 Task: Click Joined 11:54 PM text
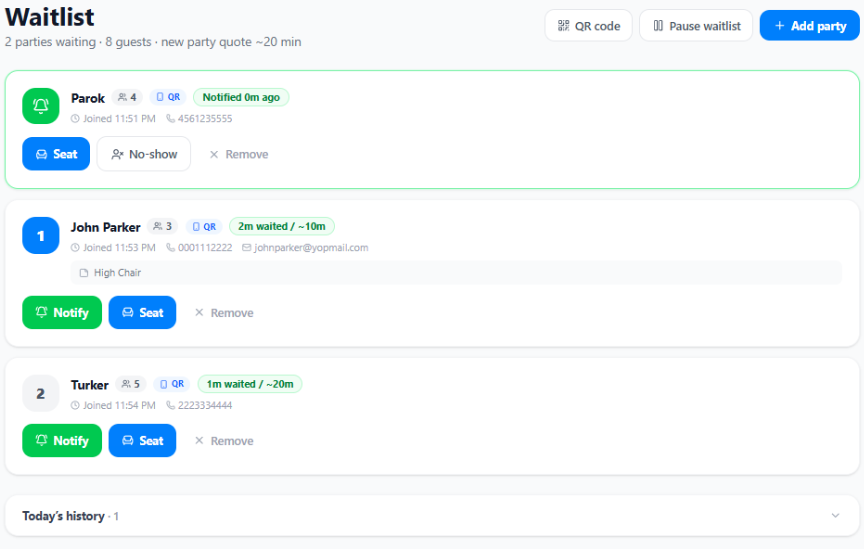coord(119,405)
